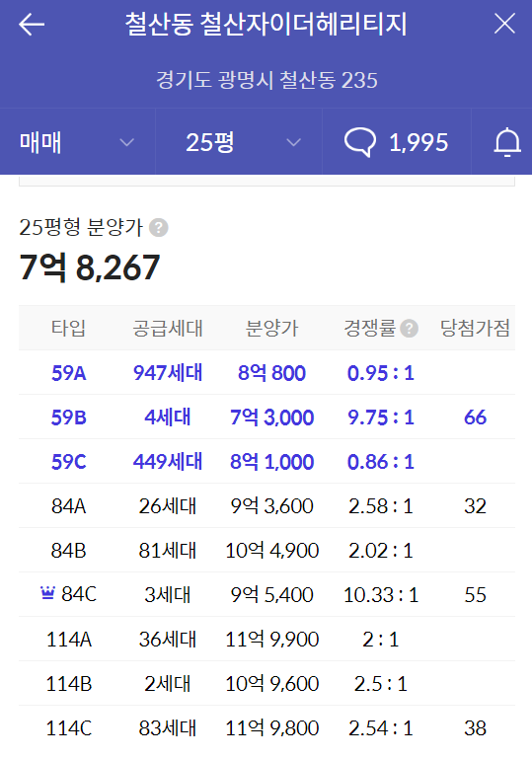Click help icon next to 25평형 분양가
532x759 pixels.
(158, 228)
